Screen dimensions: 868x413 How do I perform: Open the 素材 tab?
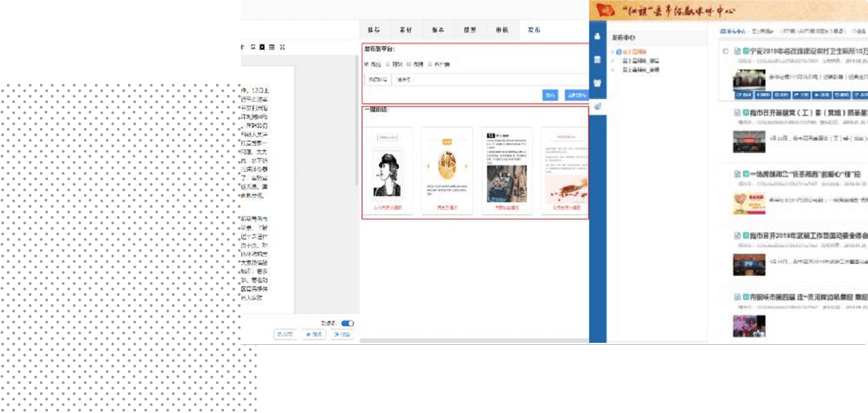tap(406, 30)
